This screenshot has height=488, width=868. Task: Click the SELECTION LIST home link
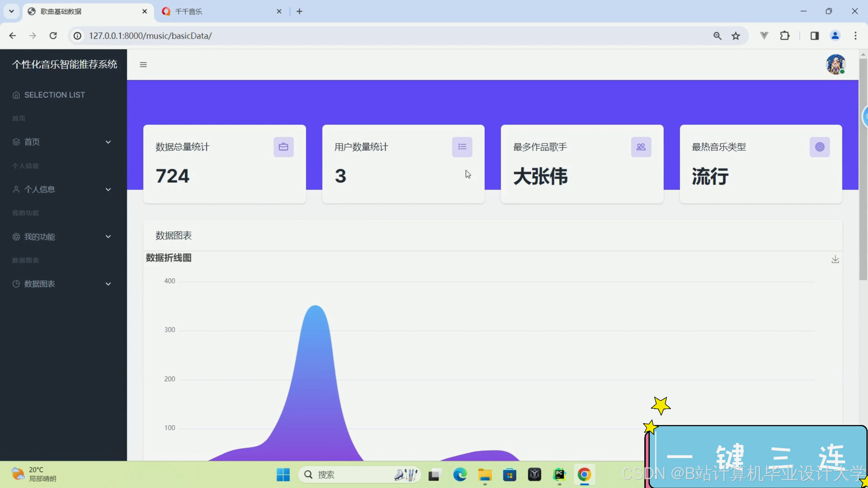(54, 95)
